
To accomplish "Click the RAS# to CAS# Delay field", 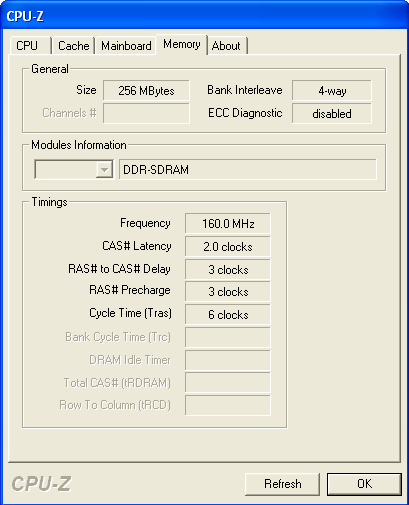I will 228,269.
